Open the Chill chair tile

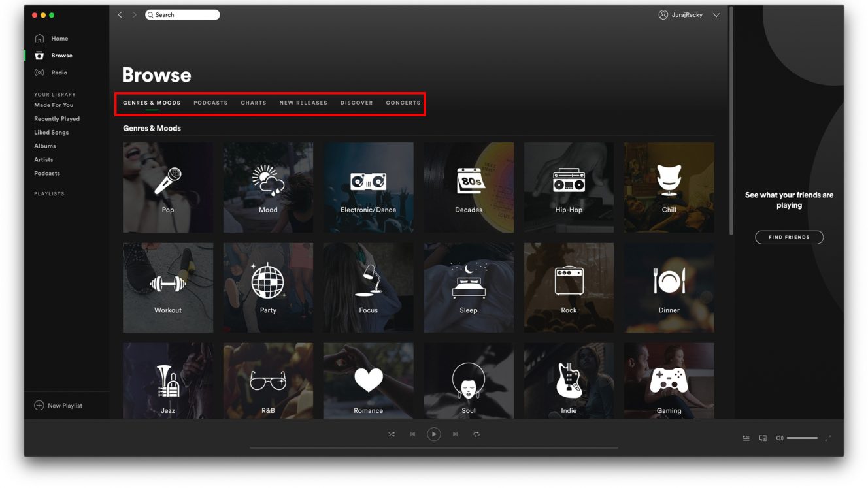point(669,187)
